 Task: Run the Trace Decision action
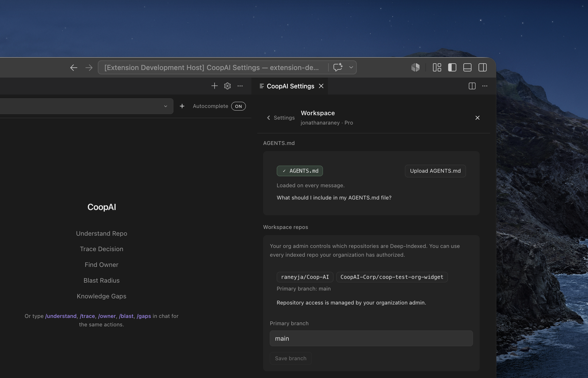(102, 249)
